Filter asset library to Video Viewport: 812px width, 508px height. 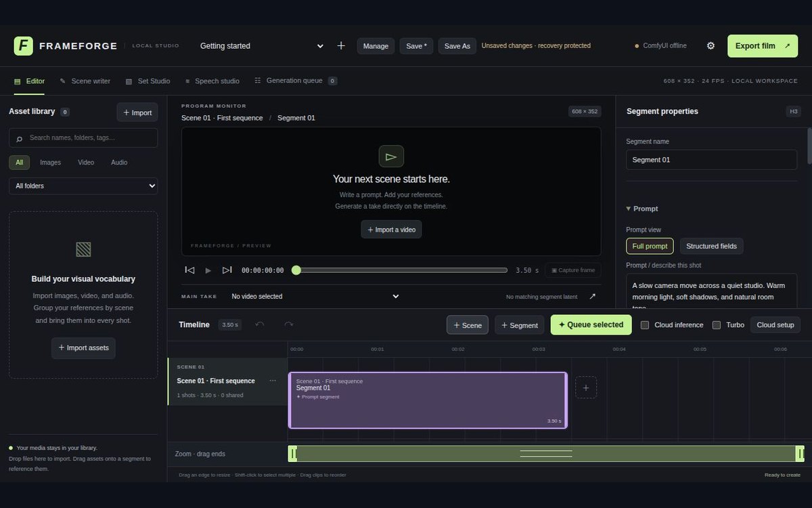tap(86, 163)
